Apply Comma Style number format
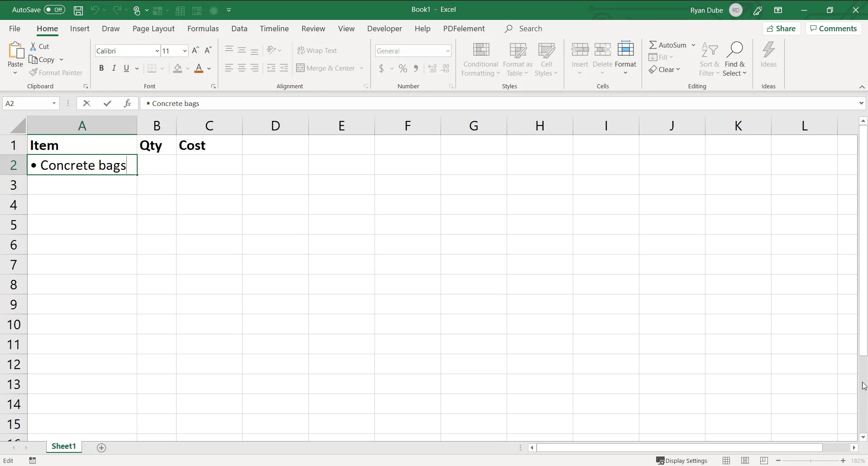 416,68
